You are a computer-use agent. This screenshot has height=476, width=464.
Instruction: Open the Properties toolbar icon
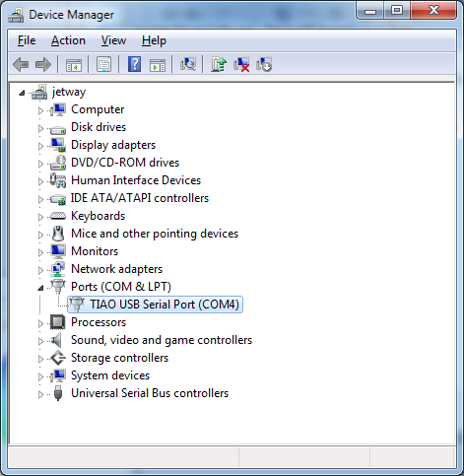tap(103, 64)
